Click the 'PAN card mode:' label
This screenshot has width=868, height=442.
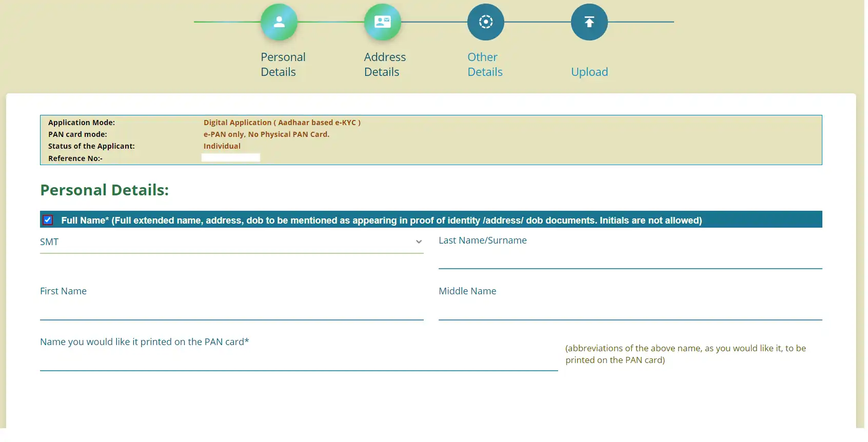click(77, 134)
